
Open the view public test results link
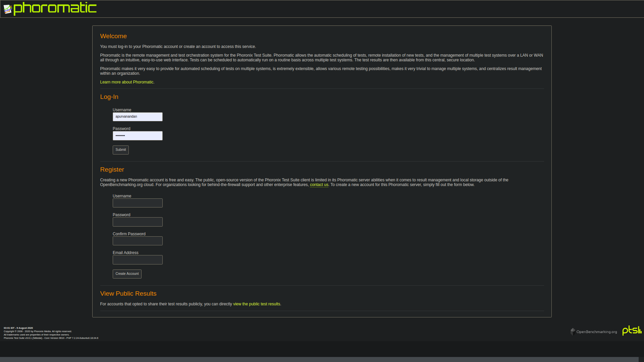click(x=257, y=304)
